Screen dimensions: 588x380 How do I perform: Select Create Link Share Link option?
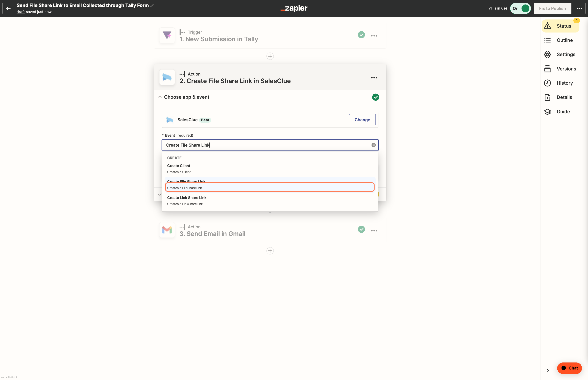pos(270,201)
